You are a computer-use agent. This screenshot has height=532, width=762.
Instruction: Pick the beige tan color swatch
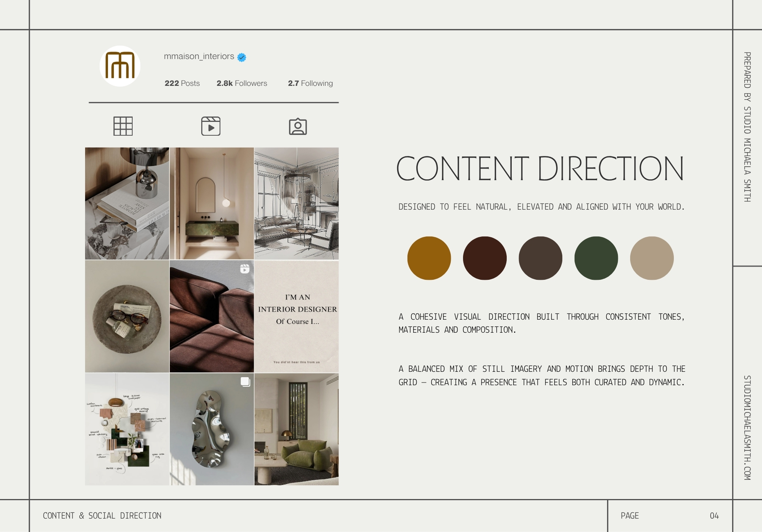point(652,258)
